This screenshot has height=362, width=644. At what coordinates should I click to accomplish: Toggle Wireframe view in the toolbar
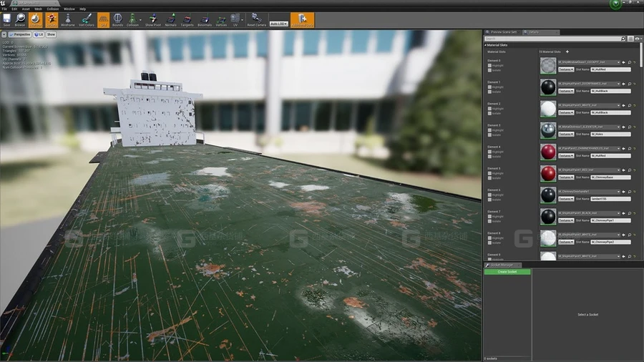point(67,19)
